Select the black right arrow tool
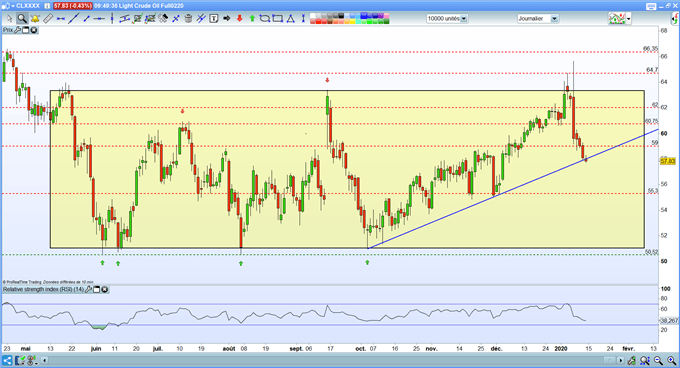 point(226,19)
